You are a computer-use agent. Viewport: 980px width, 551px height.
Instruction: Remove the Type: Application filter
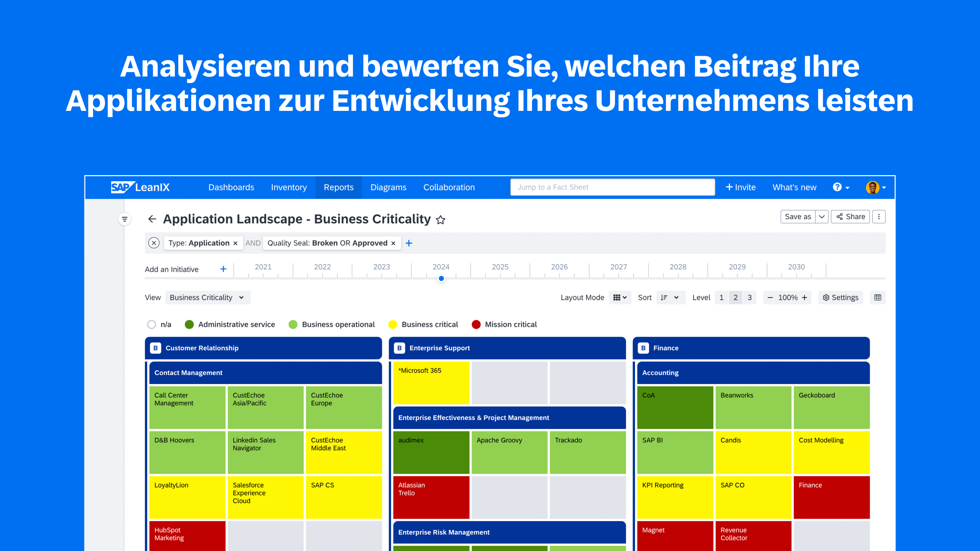(235, 244)
